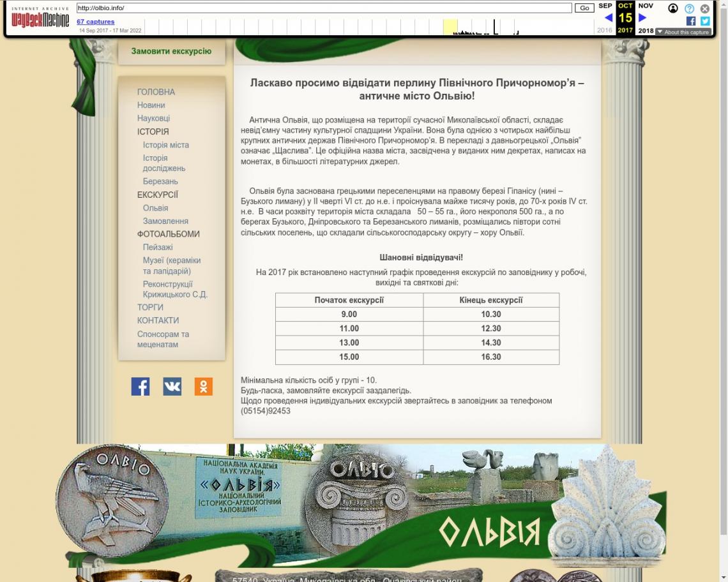
Task: Open the Wayback user account icon
Action: (x=672, y=8)
